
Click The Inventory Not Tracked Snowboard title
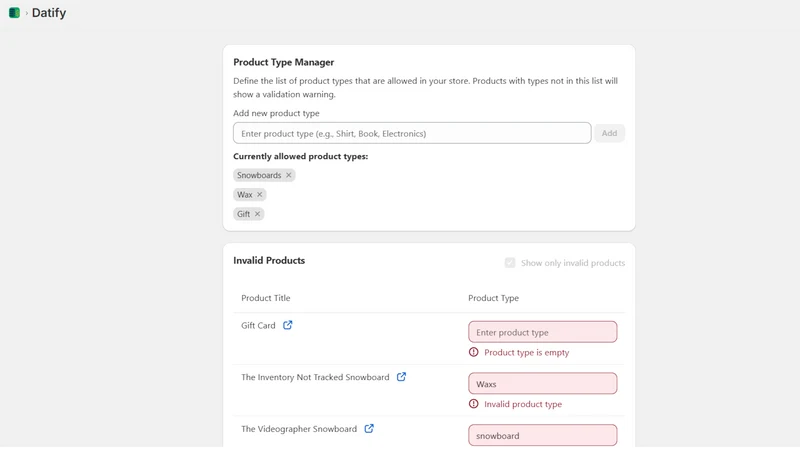tap(315, 377)
